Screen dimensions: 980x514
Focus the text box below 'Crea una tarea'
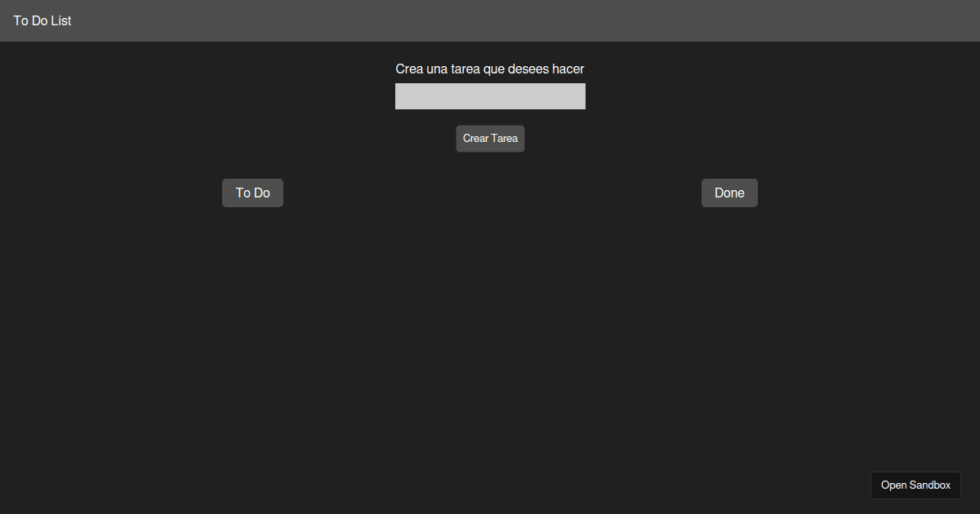[490, 95]
